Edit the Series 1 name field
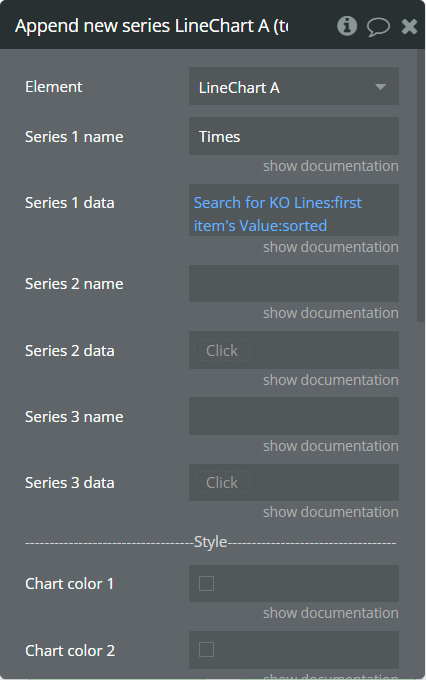Screen dimensions: 426x680 tap(294, 136)
